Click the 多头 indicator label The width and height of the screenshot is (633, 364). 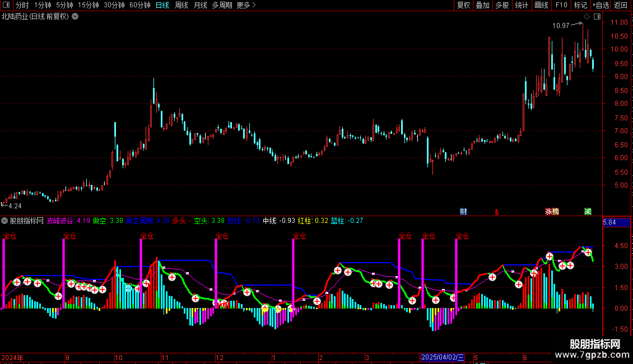pos(181,221)
